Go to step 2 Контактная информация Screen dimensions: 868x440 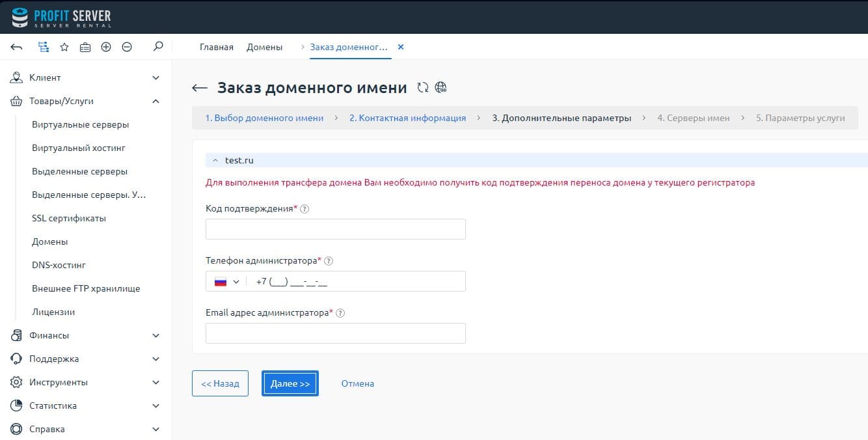point(407,118)
